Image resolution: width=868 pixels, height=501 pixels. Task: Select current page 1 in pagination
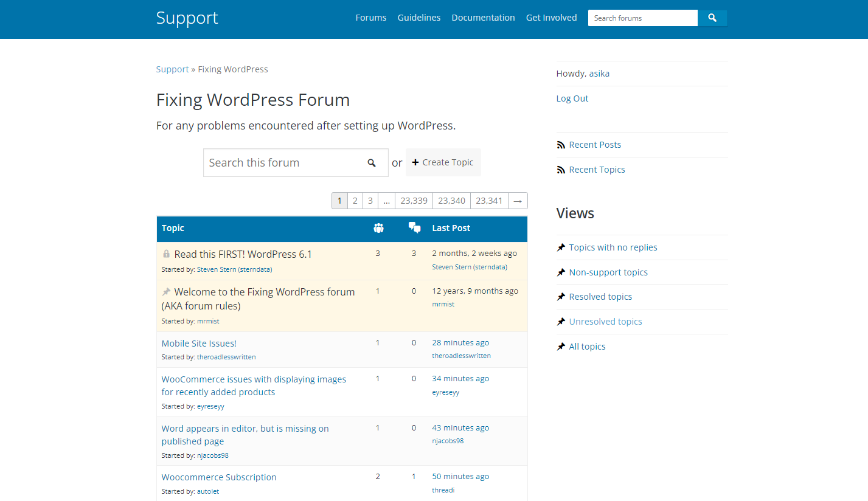[x=340, y=201]
